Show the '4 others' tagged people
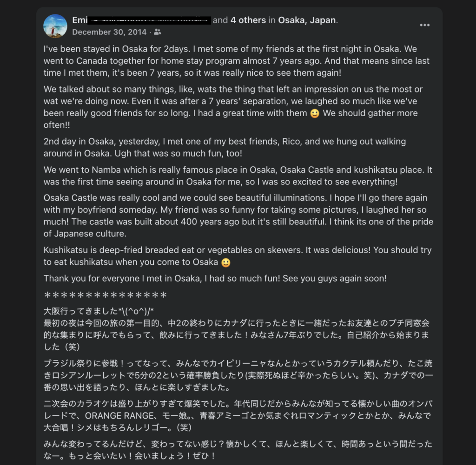The image size is (476, 465). [x=248, y=20]
